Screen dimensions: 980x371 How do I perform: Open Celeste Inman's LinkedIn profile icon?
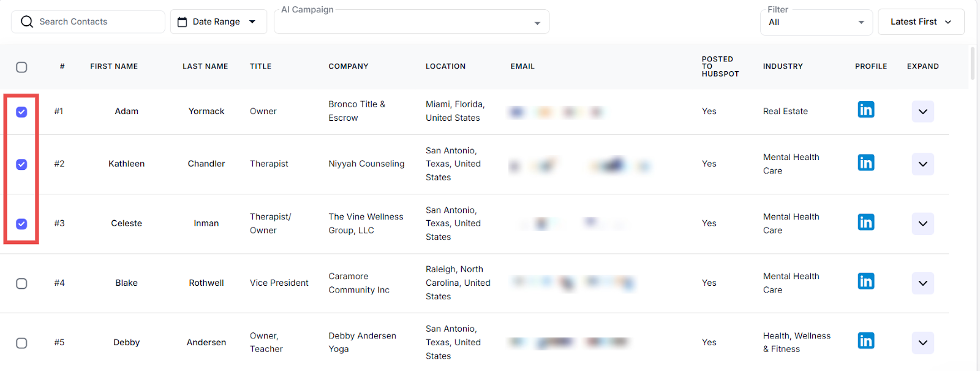(x=865, y=223)
